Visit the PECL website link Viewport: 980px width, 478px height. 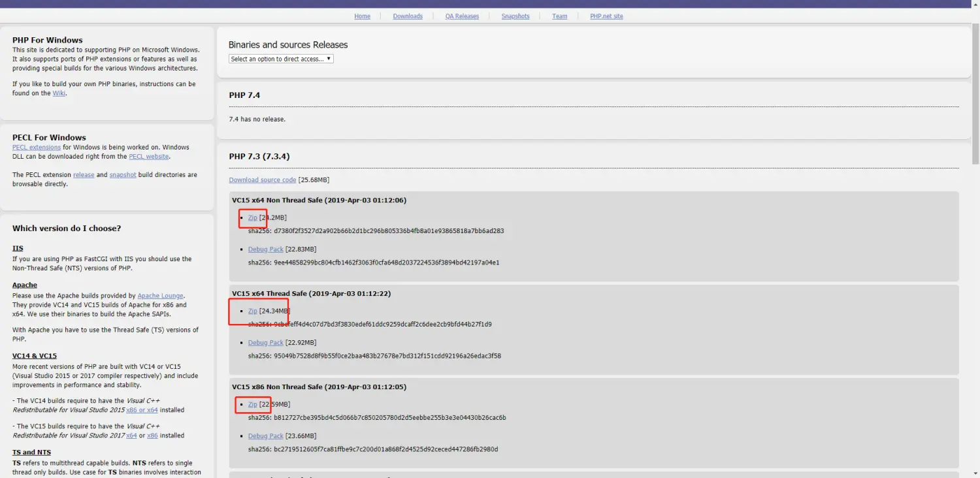tap(149, 157)
